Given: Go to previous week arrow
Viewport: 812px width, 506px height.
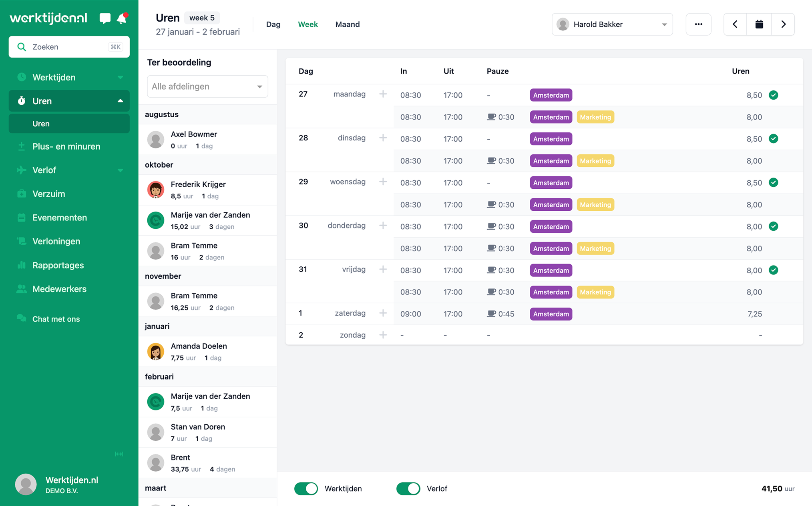Looking at the screenshot, I should pos(735,24).
